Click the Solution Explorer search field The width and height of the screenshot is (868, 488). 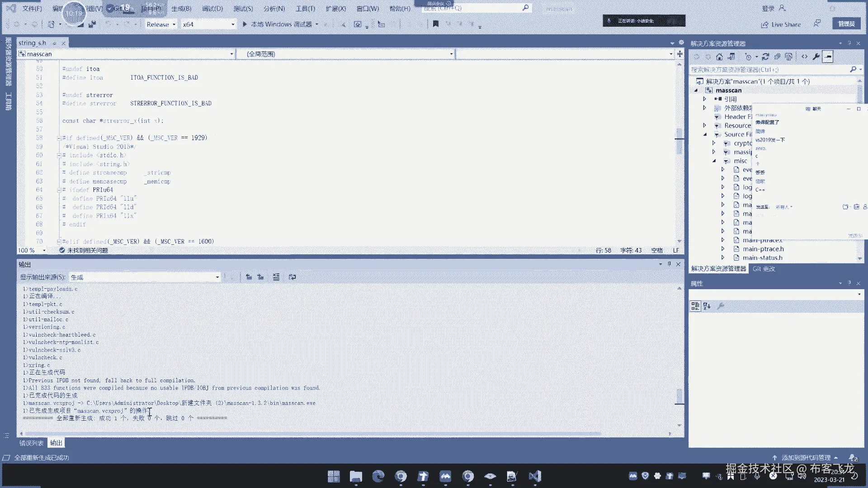point(769,70)
